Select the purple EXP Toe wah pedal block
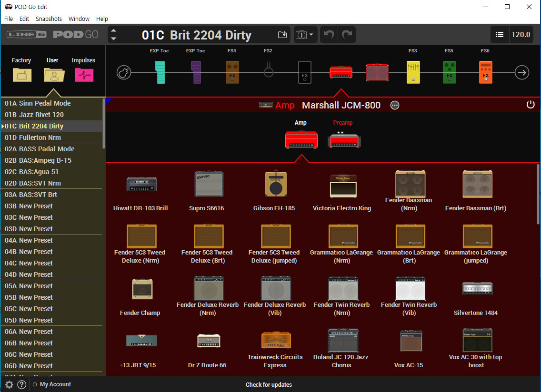The height and width of the screenshot is (392, 541). click(x=196, y=72)
